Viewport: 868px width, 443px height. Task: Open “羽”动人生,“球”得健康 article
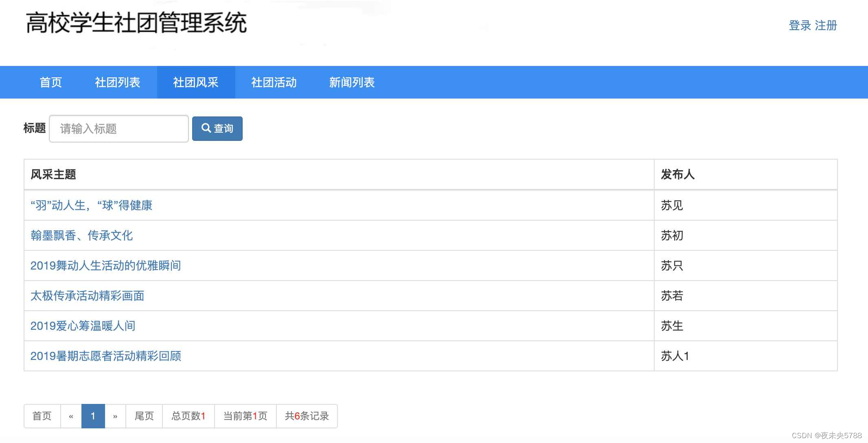[x=91, y=205]
